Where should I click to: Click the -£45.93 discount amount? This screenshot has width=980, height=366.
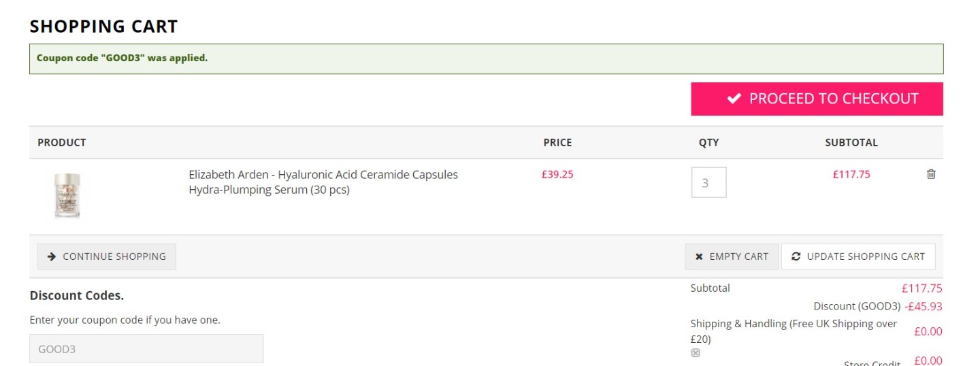click(924, 306)
